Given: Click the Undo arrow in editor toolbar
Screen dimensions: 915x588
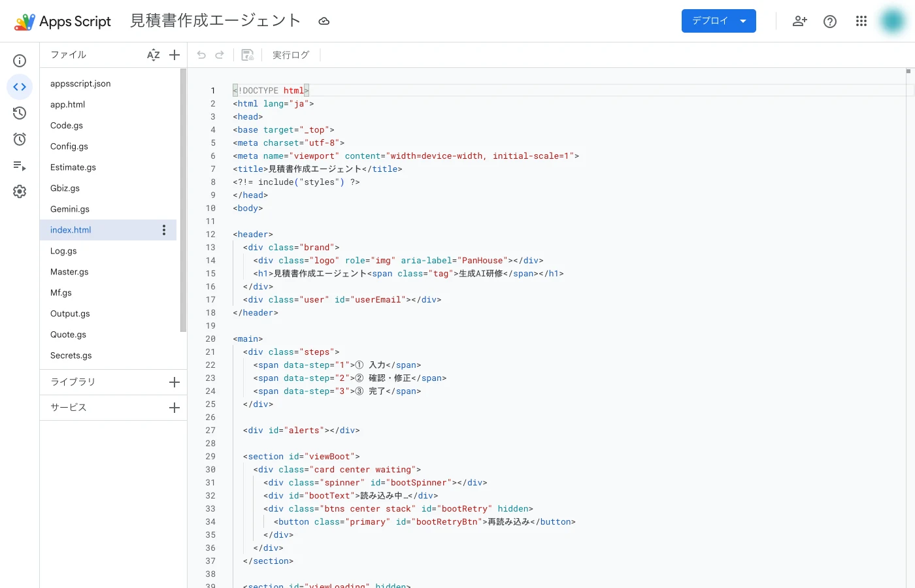Looking at the screenshot, I should click(201, 55).
